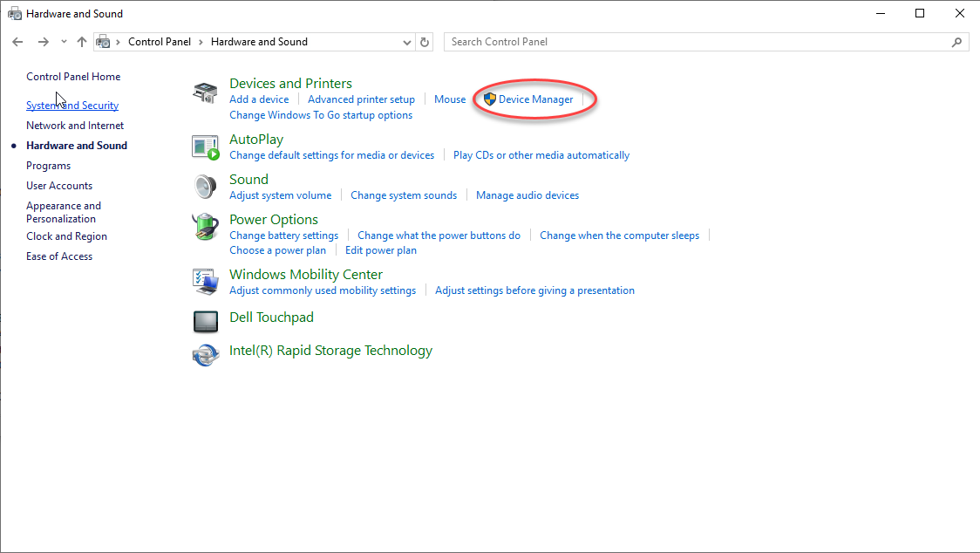Viewport: 980px width, 553px height.
Task: Open the AutoPlay heading
Action: (x=256, y=140)
